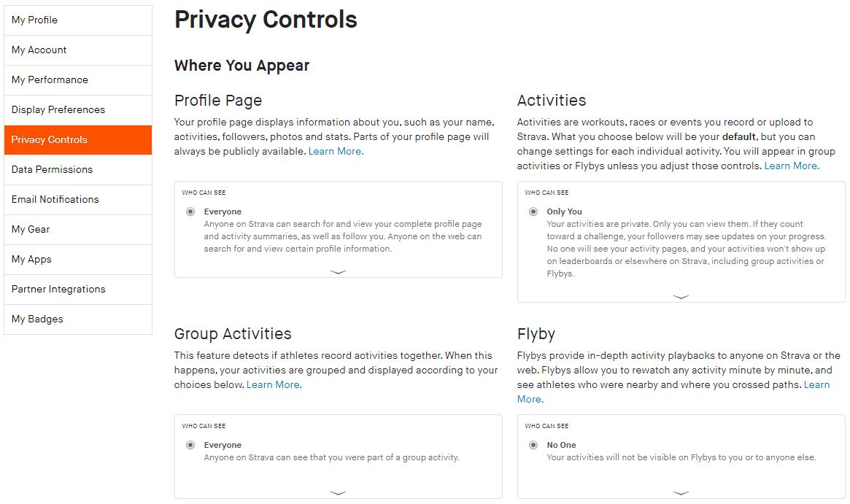
Task: Open the My Profile settings section
Action: click(x=34, y=20)
